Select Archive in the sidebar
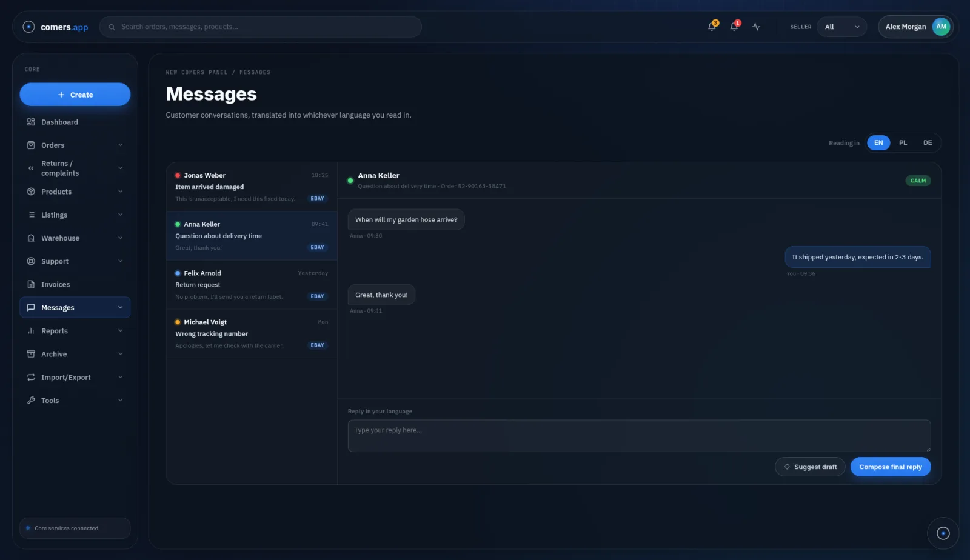Image resolution: width=970 pixels, height=560 pixels. point(75,354)
